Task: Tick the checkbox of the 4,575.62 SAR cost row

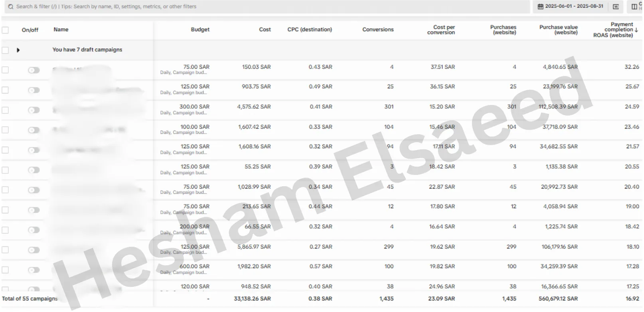Action: point(5,110)
